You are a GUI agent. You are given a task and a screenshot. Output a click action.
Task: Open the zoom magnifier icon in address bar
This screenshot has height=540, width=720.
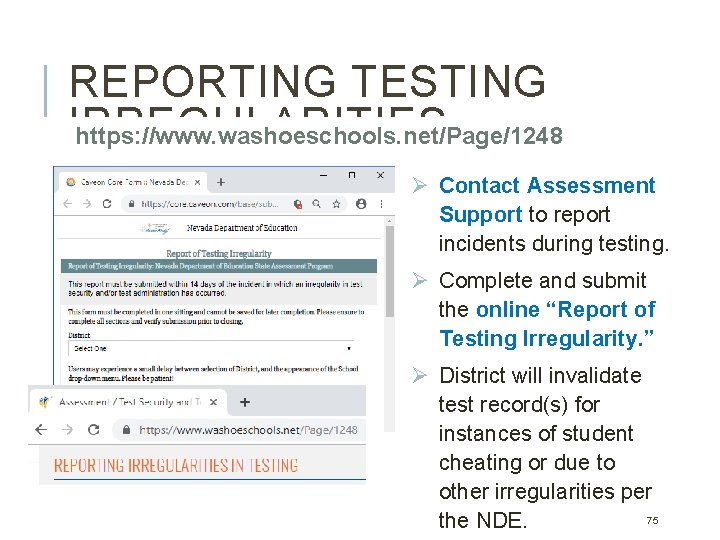pyautogui.click(x=316, y=204)
